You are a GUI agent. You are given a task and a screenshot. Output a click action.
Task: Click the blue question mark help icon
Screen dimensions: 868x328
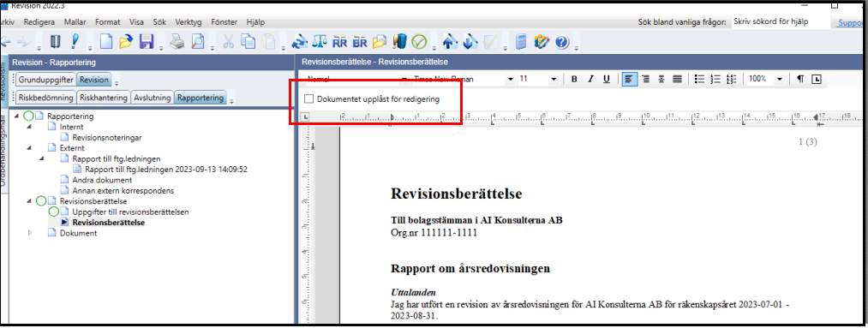tap(561, 41)
